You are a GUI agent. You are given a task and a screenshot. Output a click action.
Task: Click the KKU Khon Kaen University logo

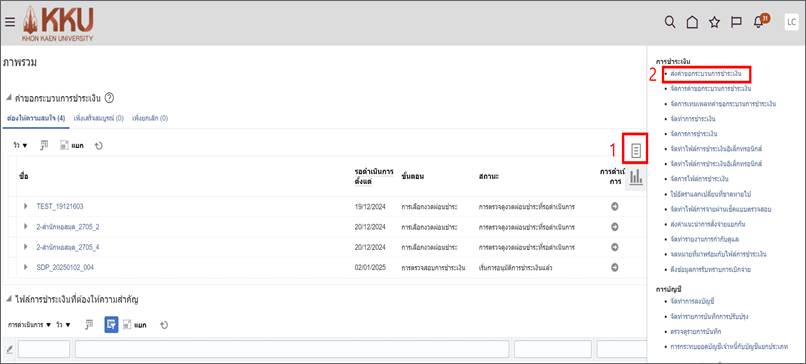coord(58,24)
